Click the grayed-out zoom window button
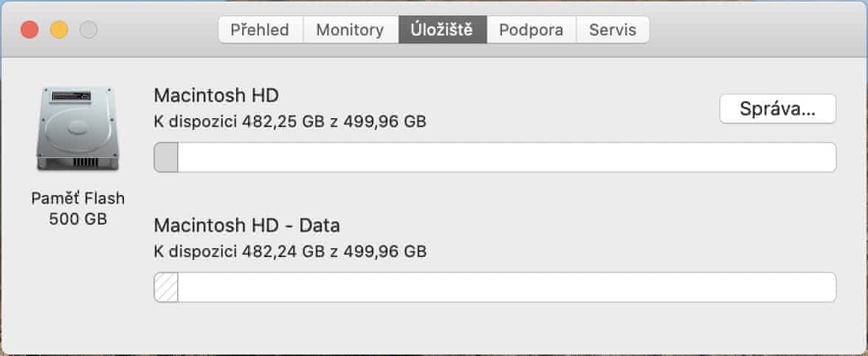 coord(89,30)
